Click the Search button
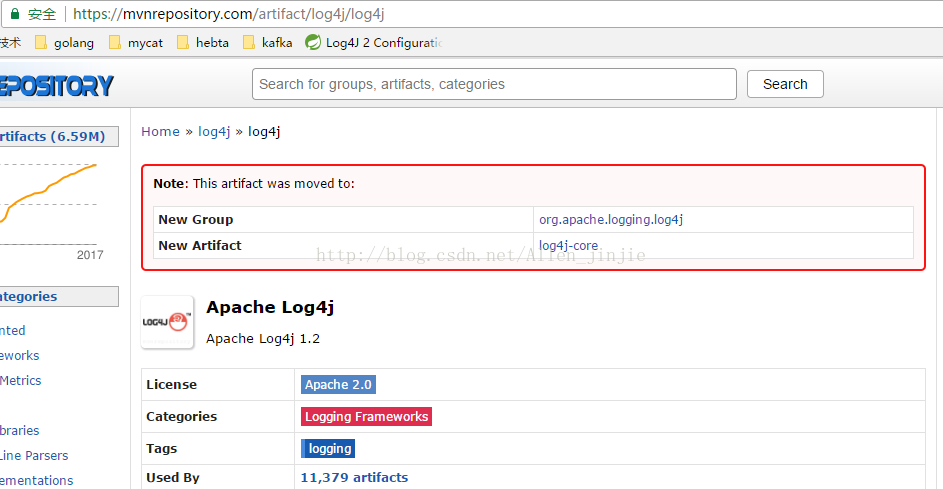The width and height of the screenshot is (943, 489). coord(785,84)
